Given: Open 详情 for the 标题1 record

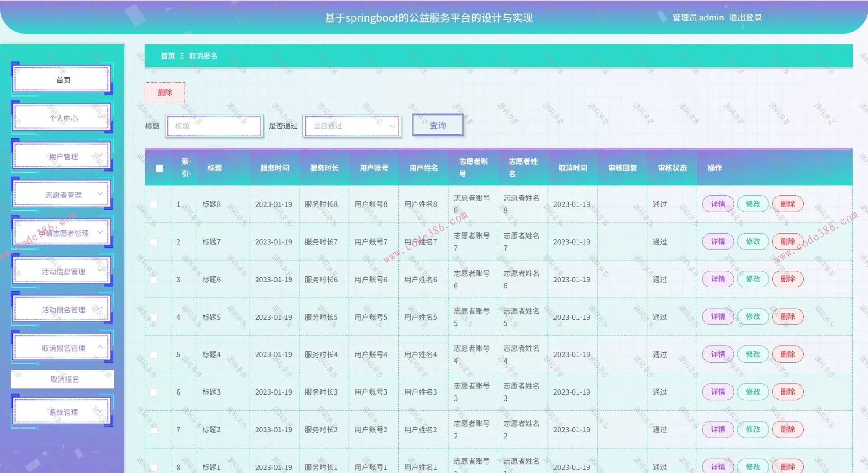Looking at the screenshot, I should [x=717, y=467].
